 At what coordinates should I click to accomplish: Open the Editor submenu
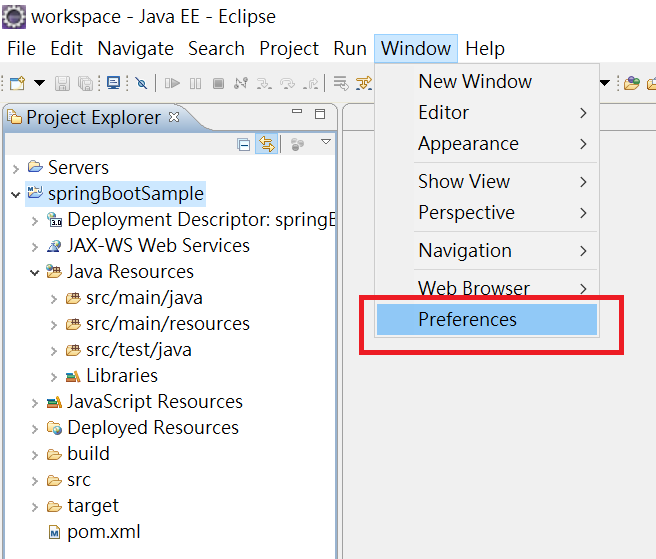pos(487,113)
